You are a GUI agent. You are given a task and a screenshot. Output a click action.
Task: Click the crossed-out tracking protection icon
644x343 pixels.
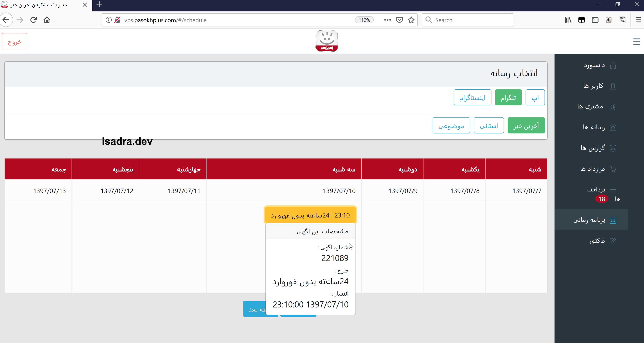pyautogui.click(x=117, y=20)
